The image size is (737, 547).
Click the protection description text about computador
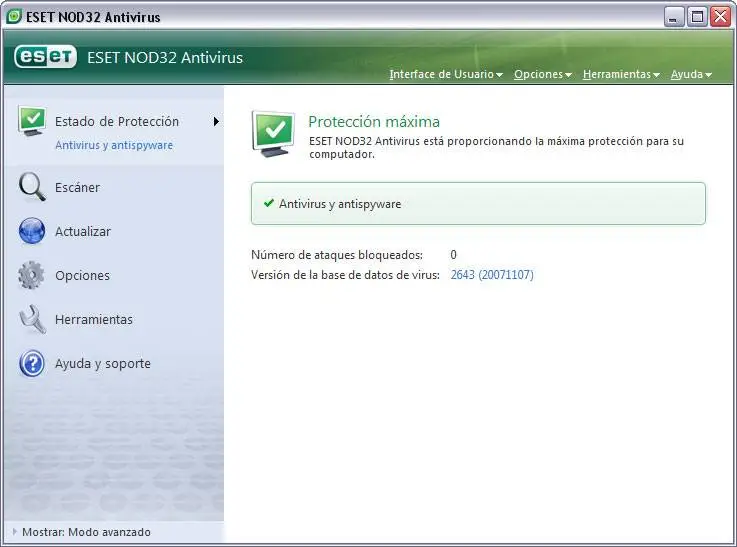496,148
